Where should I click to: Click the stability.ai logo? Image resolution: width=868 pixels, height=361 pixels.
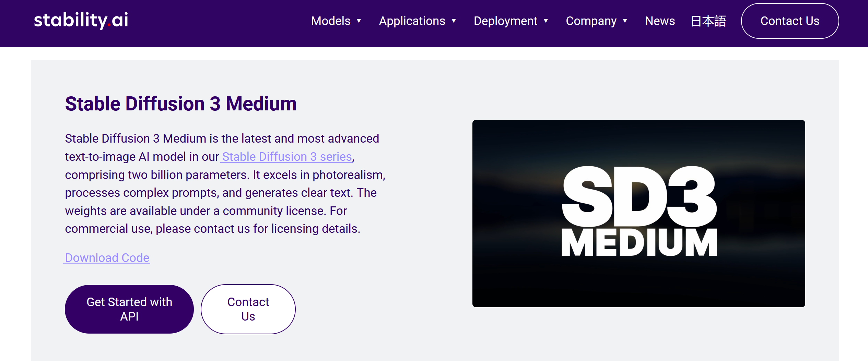click(x=81, y=20)
